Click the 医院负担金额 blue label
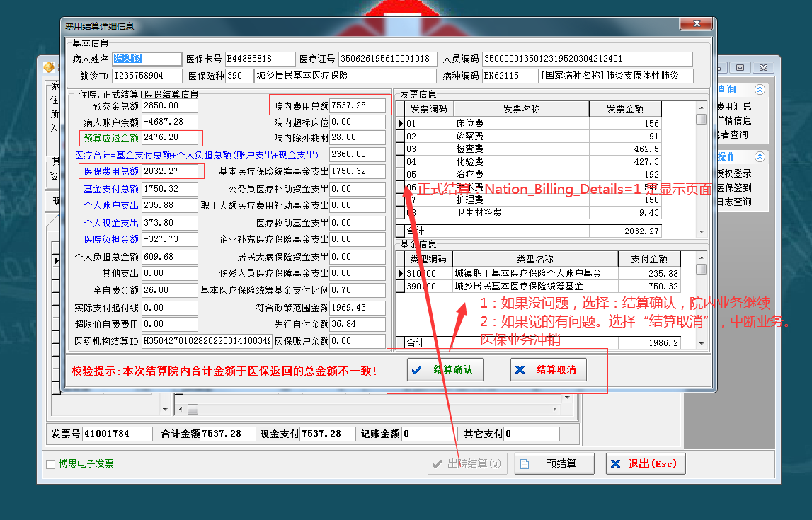812x520 pixels. coord(111,240)
